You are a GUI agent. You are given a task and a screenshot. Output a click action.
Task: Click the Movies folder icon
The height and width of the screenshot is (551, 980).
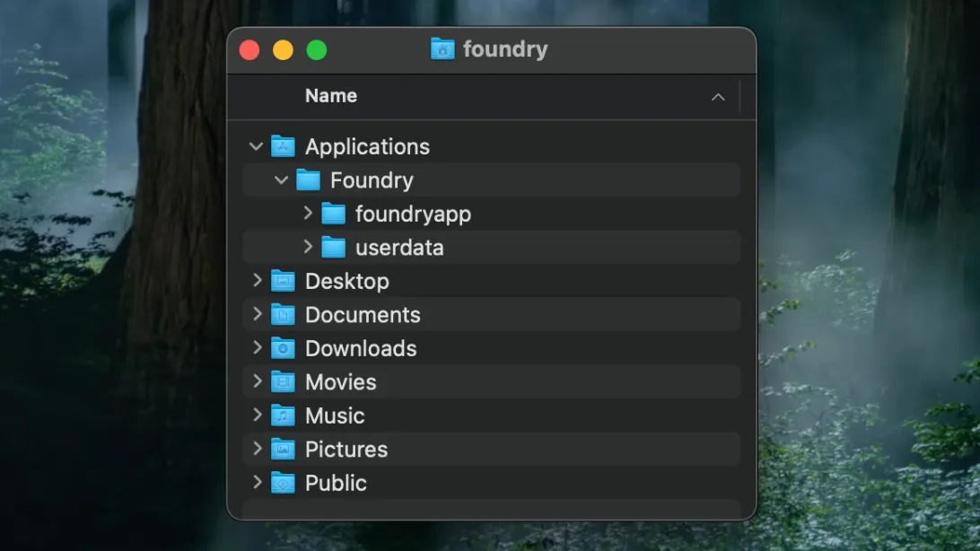[283, 381]
